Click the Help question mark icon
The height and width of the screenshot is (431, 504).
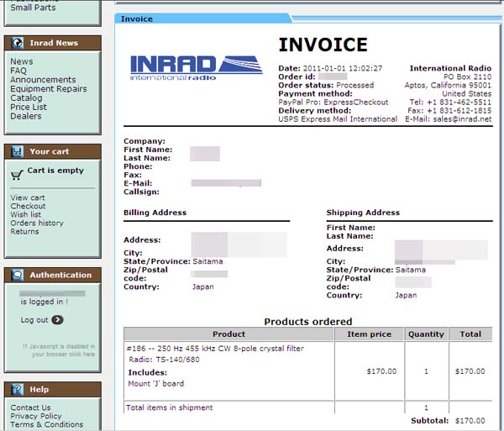coord(18,389)
